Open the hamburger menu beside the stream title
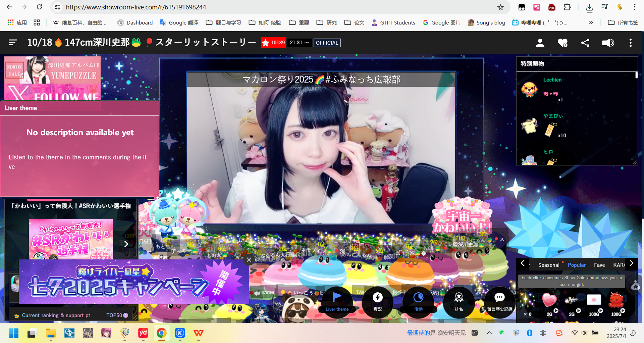 coord(13,42)
